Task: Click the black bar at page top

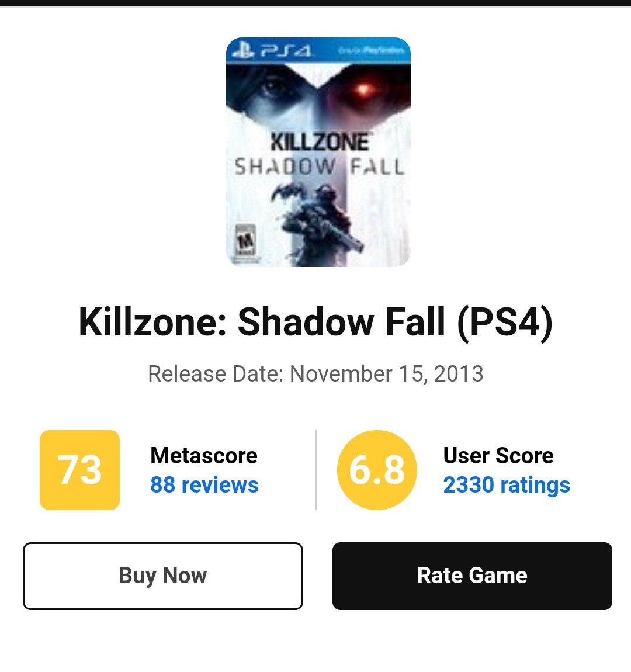Action: tap(315, 3)
